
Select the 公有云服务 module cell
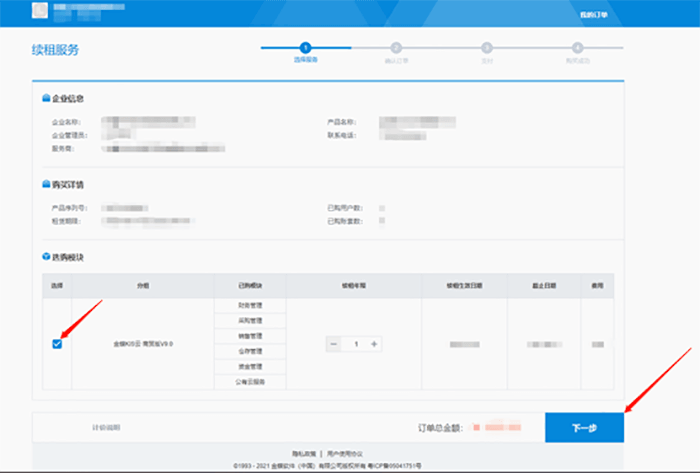(x=250, y=382)
